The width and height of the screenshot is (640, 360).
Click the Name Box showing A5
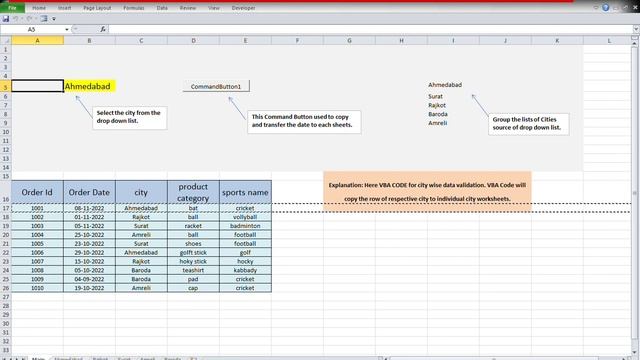(x=32, y=29)
